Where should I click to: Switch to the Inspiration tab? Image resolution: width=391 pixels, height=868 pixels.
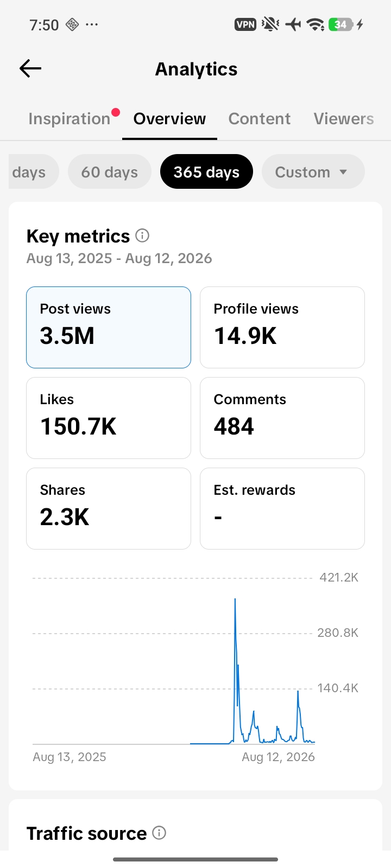point(70,119)
